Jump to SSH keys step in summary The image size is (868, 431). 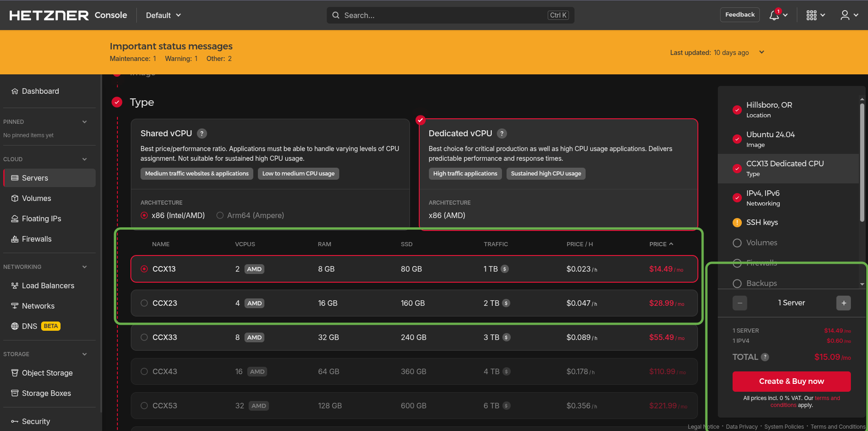click(789, 223)
